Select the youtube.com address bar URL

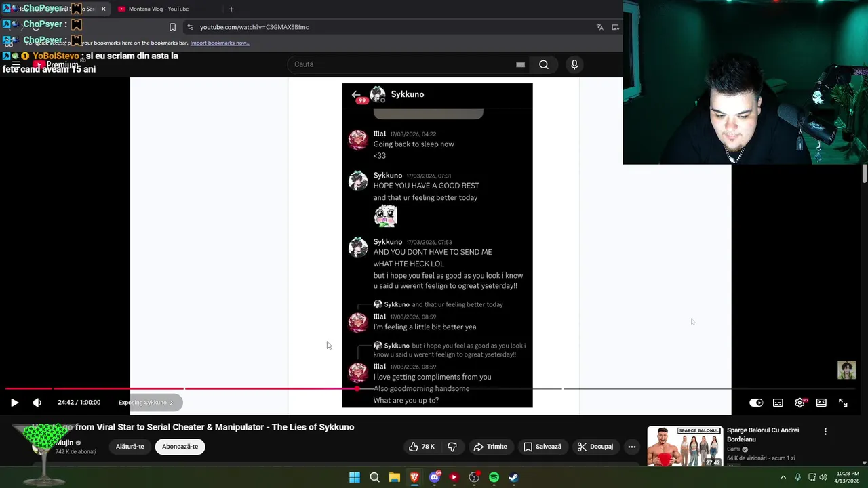click(254, 27)
